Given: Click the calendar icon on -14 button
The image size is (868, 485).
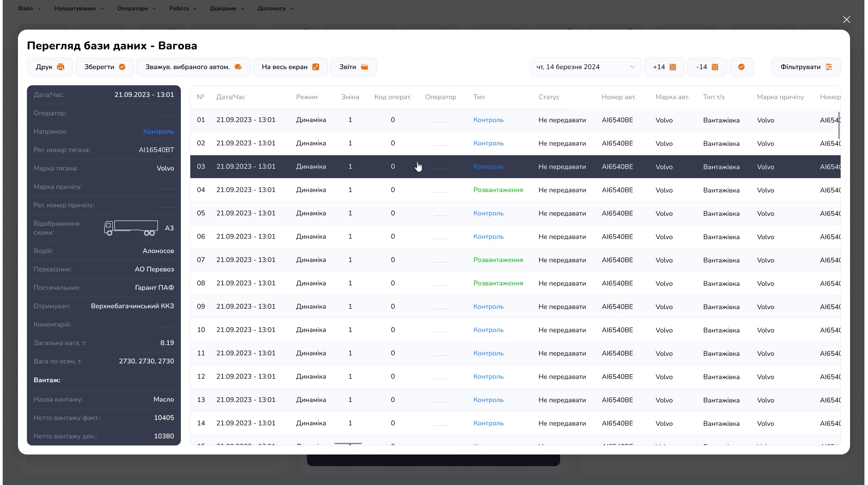Looking at the screenshot, I should 715,67.
